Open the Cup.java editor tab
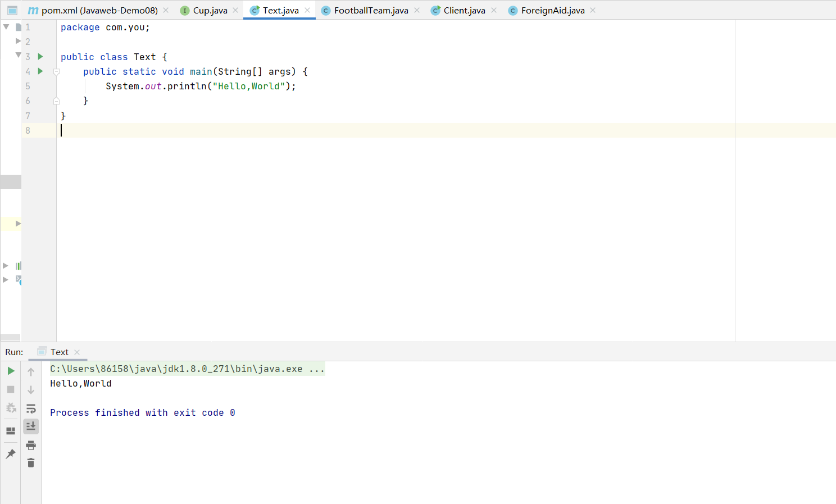The width and height of the screenshot is (836, 504). click(x=210, y=11)
